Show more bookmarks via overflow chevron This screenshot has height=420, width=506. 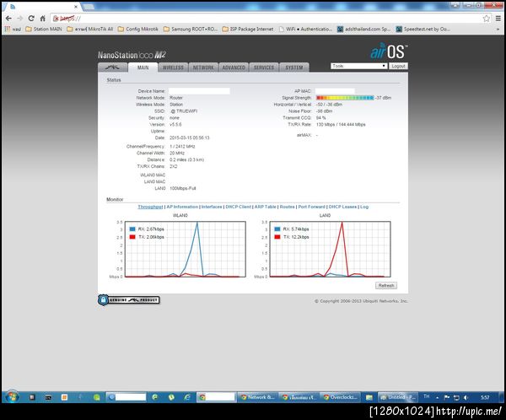click(498, 29)
